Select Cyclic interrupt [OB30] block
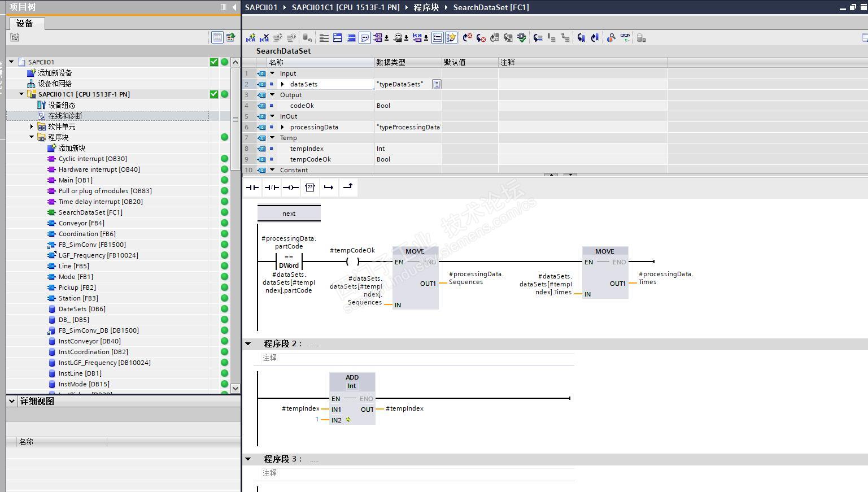This screenshot has width=868, height=492. tap(93, 159)
